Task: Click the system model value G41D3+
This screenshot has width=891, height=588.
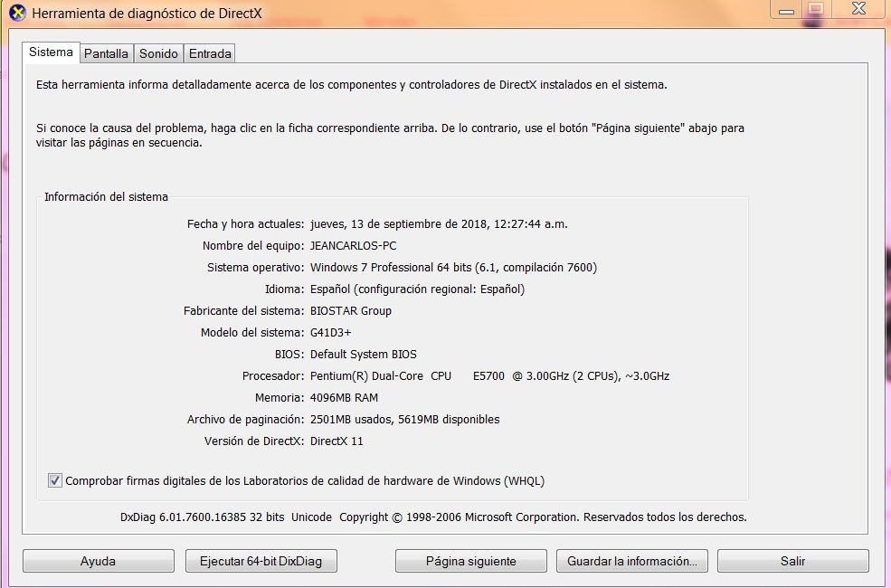Action: tap(331, 332)
